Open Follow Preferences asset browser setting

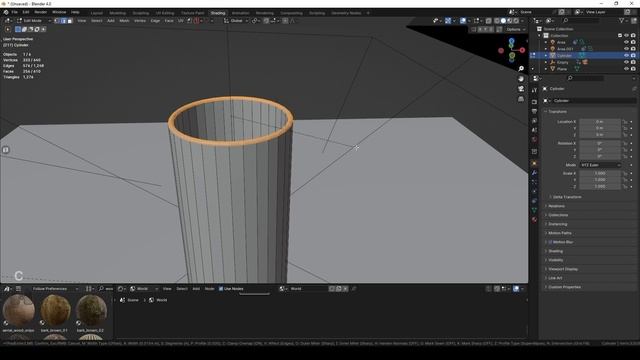[54, 289]
